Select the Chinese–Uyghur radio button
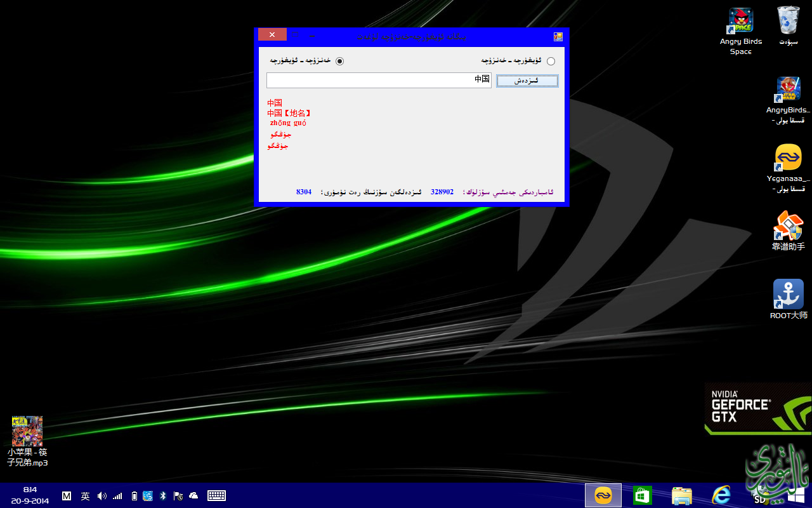The width and height of the screenshot is (812, 508). coord(339,61)
